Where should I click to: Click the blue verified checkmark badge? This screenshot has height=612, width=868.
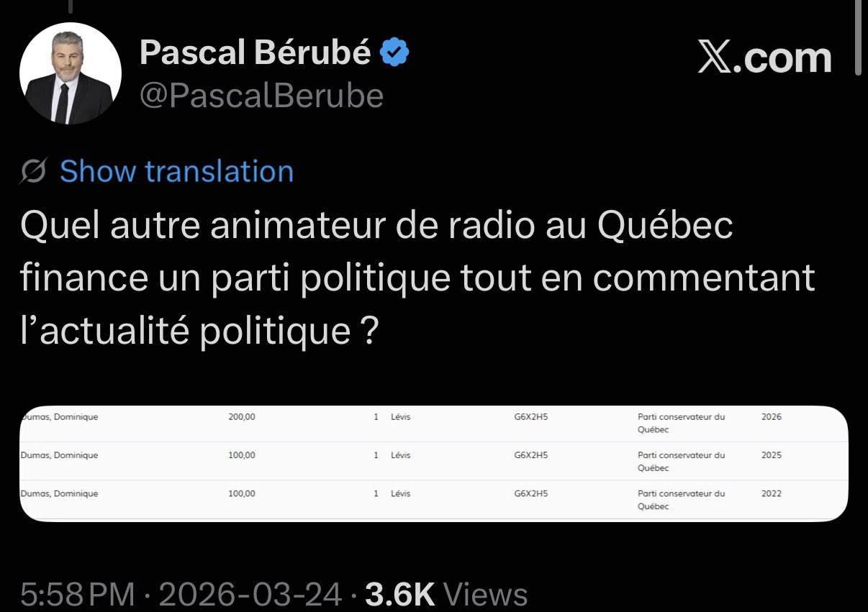[394, 52]
